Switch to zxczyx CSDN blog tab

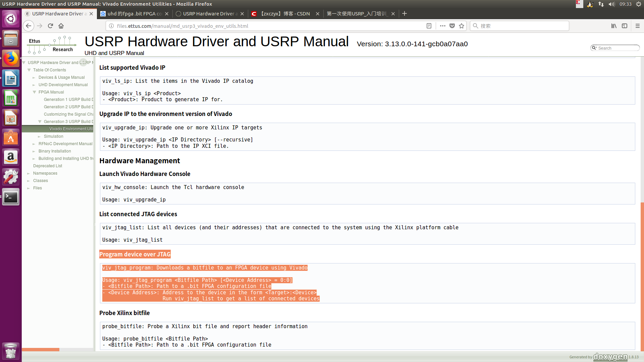click(285, 13)
